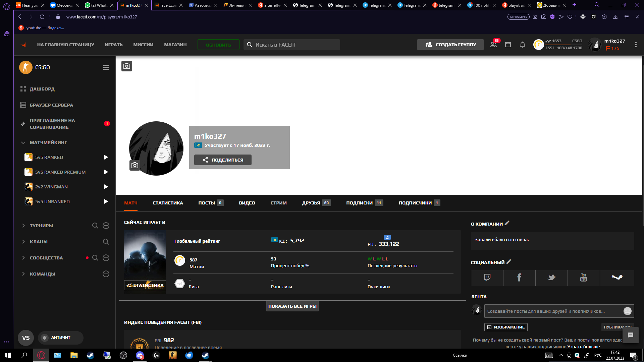This screenshot has width=644, height=362.
Task: Open the friends list icon with badge 23
Action: point(494,45)
